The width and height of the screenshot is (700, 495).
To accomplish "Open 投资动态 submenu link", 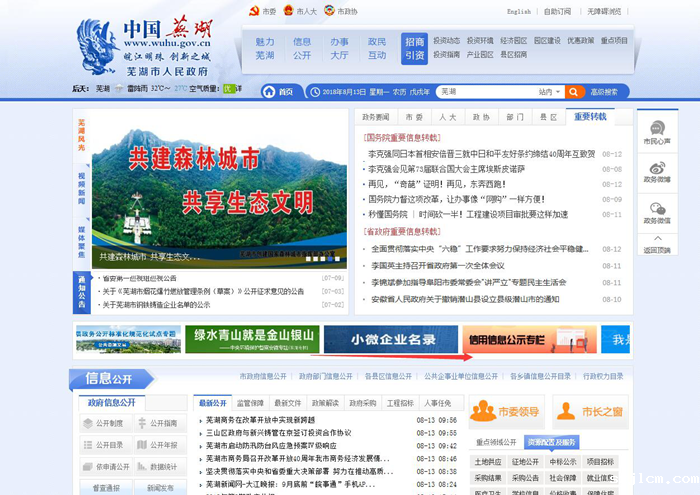I will tap(446, 41).
